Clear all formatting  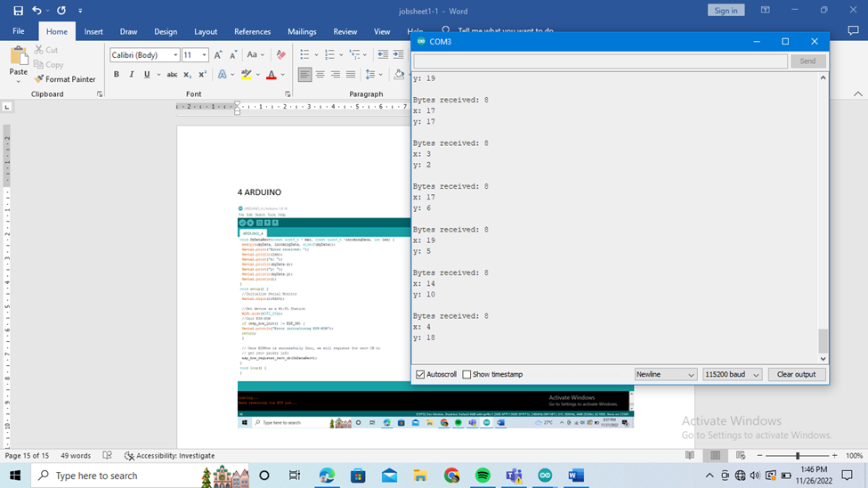pyautogui.click(x=281, y=55)
